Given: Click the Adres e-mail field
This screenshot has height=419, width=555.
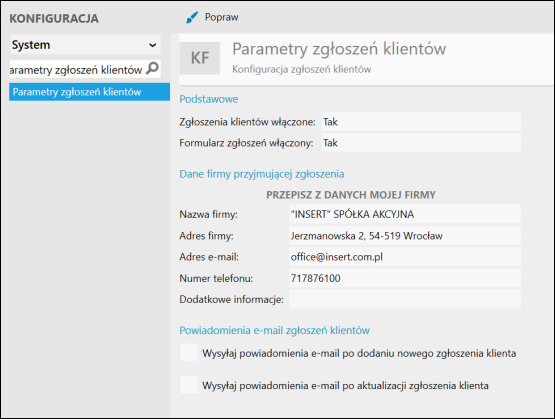Looking at the screenshot, I should pos(405,257).
